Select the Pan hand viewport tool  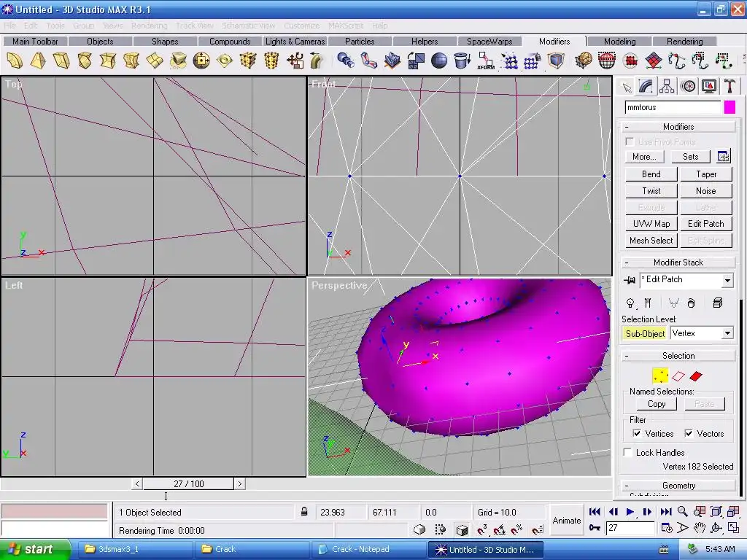(x=699, y=528)
